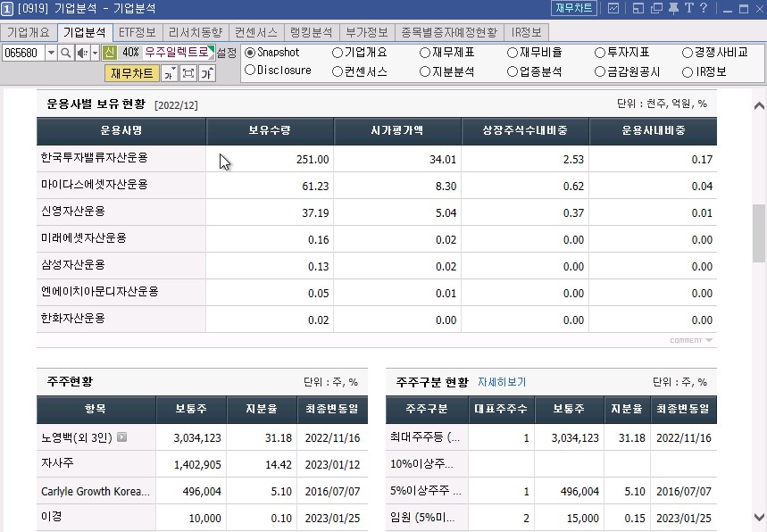Increase font size with large 가 button
This screenshot has height=532, width=767.
(207, 73)
